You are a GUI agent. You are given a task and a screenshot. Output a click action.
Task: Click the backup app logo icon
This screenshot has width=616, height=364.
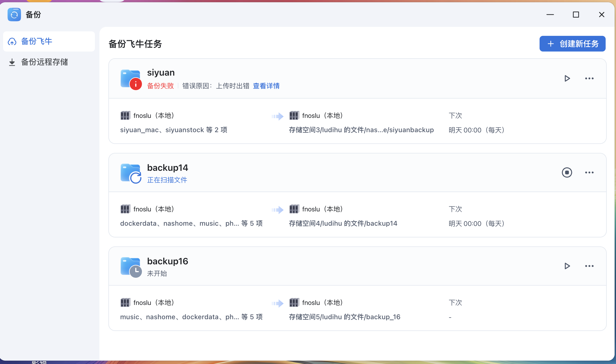point(14,15)
